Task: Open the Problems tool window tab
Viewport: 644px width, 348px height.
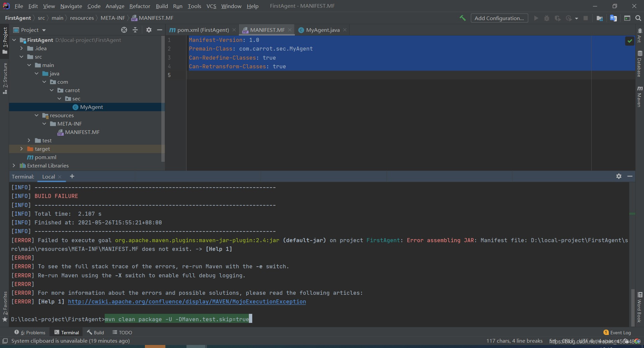Action: [x=30, y=332]
